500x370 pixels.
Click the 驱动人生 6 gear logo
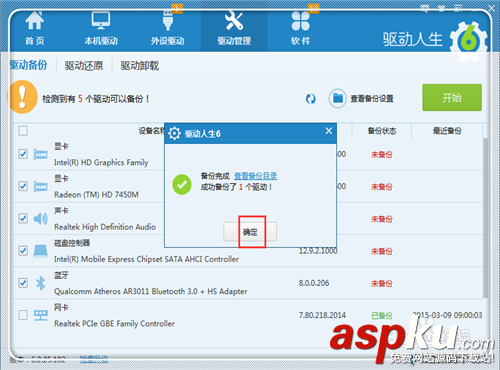[469, 41]
